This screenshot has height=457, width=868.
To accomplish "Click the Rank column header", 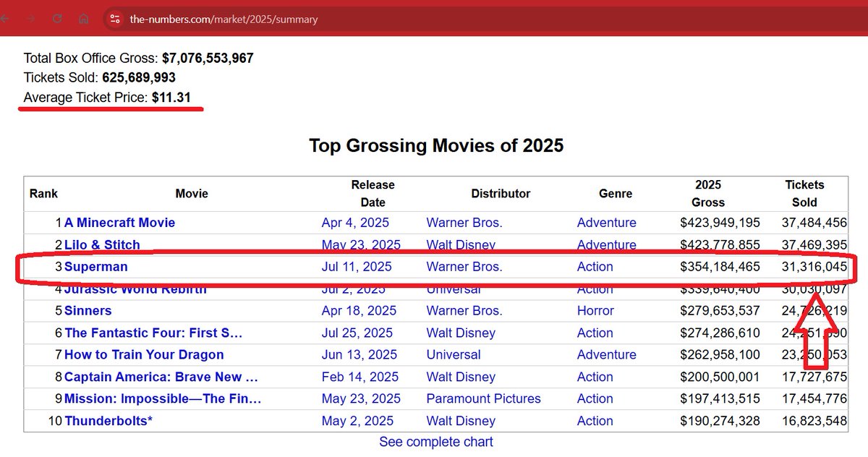I will click(43, 194).
